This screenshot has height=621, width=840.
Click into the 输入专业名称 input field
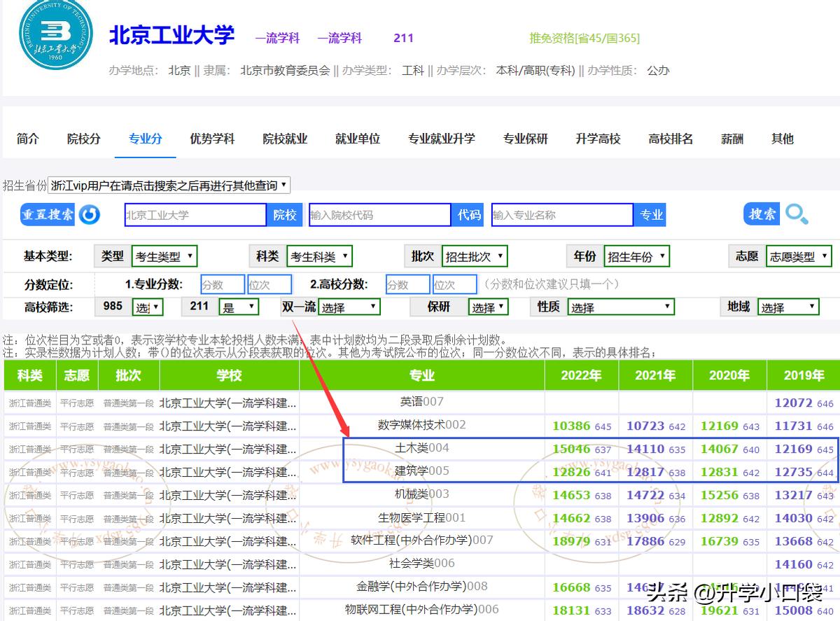click(560, 215)
